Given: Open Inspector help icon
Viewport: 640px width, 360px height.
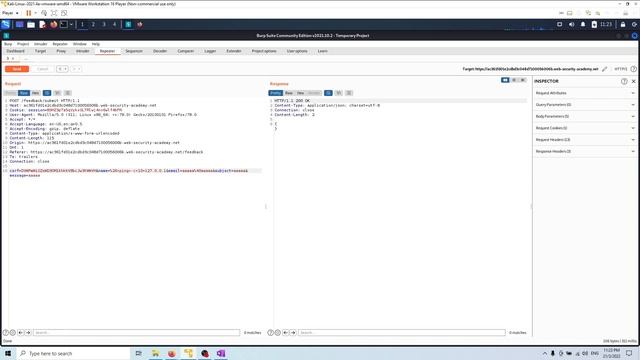Looking at the screenshot, I should pos(624,81).
